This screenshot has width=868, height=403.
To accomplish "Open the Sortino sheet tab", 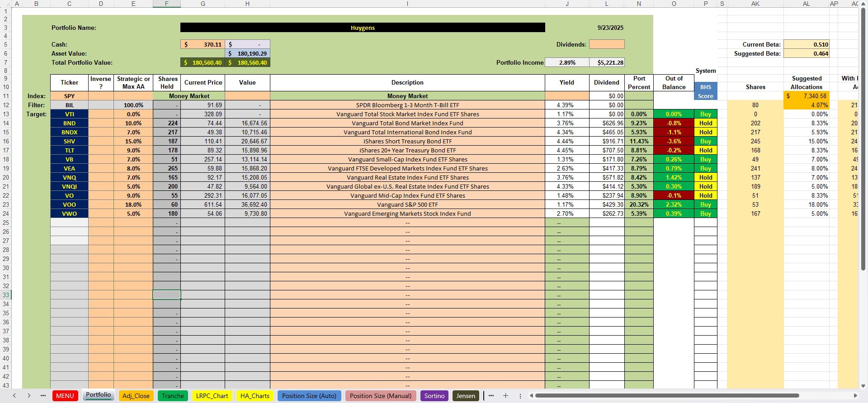I will (434, 396).
